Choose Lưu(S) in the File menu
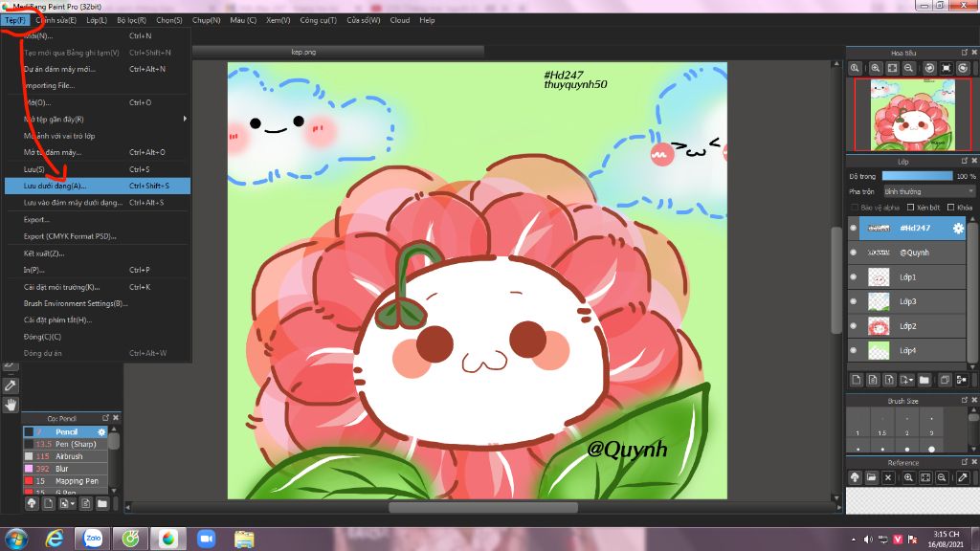The image size is (980, 551). (x=97, y=169)
